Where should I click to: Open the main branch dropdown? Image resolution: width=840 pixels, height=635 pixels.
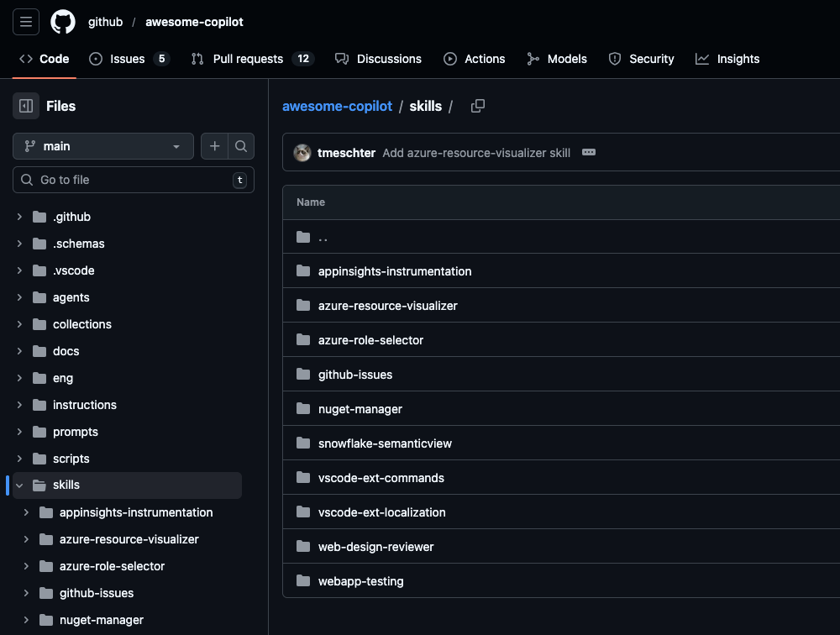102,146
